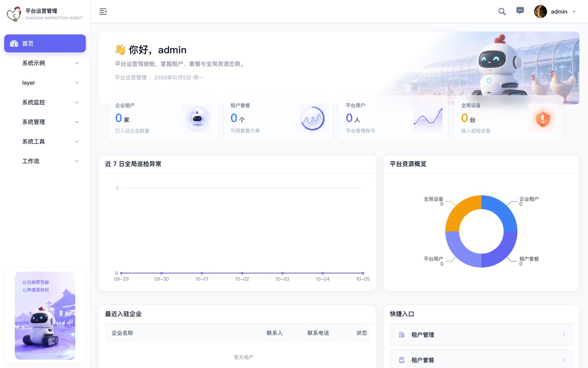588x368 pixels.
Task: Collapse the sidebar with the hamburger icon
Action: 103,11
